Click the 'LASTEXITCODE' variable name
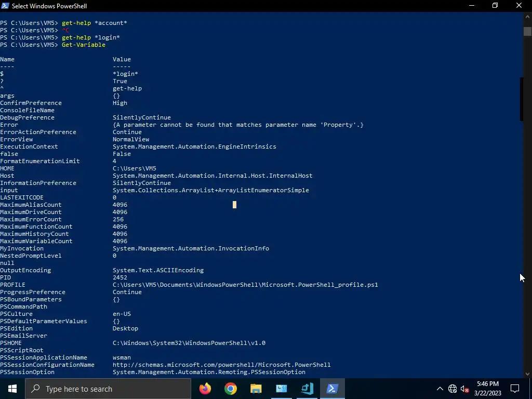This screenshot has height=399, width=532. point(22,197)
